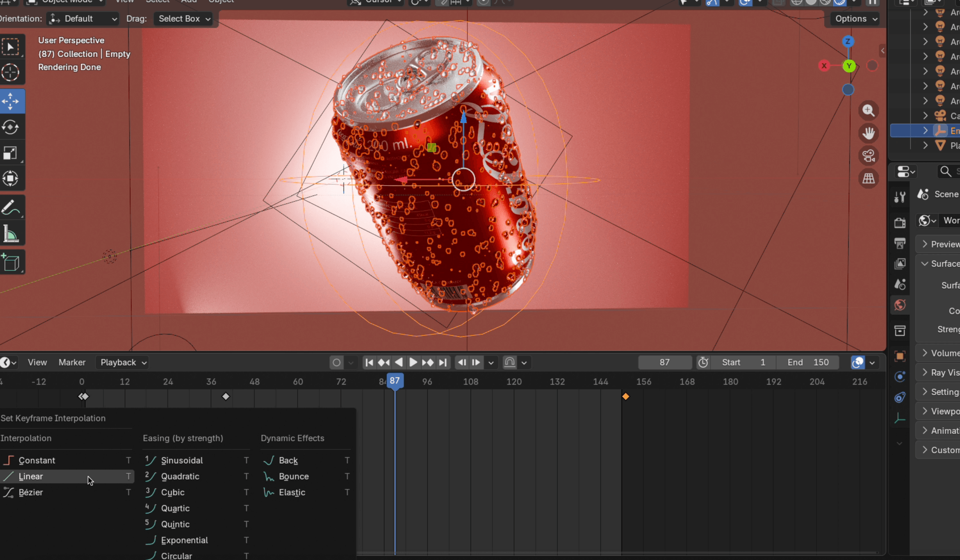Click the blue Z axis gizmo ball
The width and height of the screenshot is (960, 560).
[848, 41]
